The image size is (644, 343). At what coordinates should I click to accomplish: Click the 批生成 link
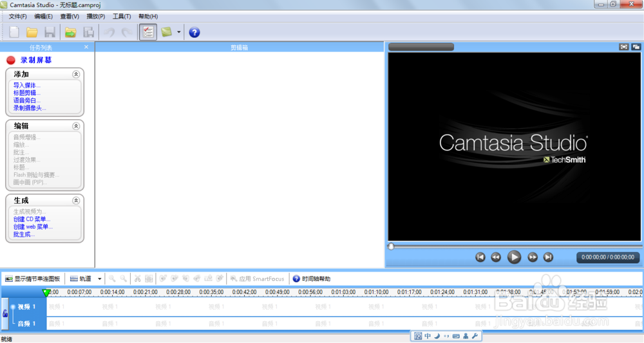pyautogui.click(x=24, y=234)
